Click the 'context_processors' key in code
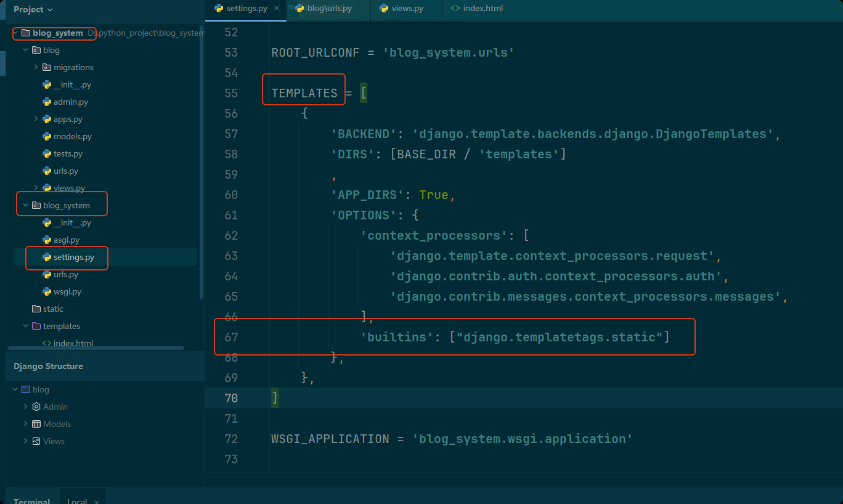 434,235
